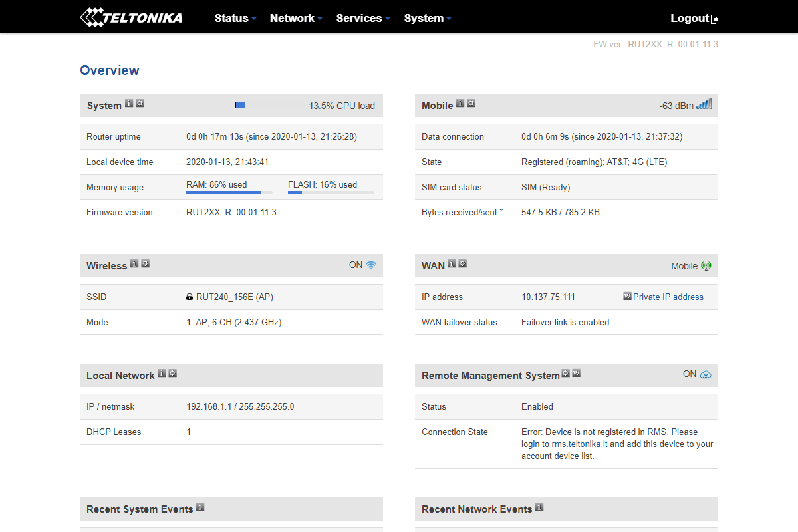Click the Wireless ON Wi-Fi status icon
This screenshot has width=798, height=532.
371,265
